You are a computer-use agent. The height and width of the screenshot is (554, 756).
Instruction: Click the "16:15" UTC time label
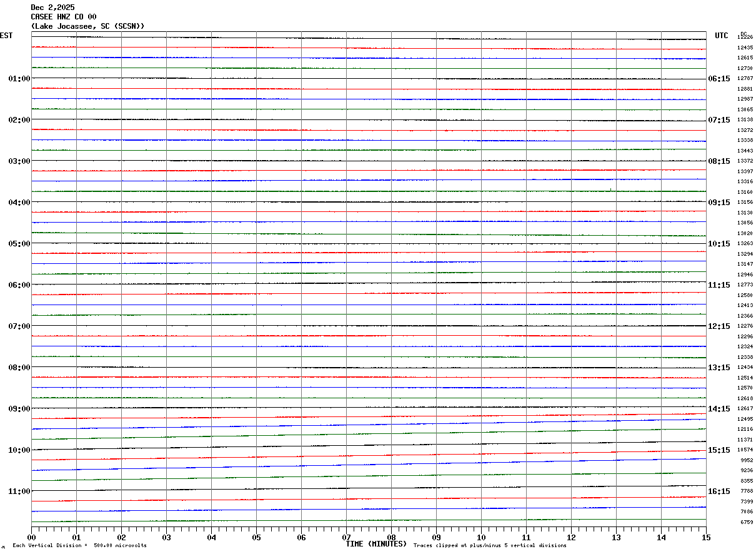(719, 491)
